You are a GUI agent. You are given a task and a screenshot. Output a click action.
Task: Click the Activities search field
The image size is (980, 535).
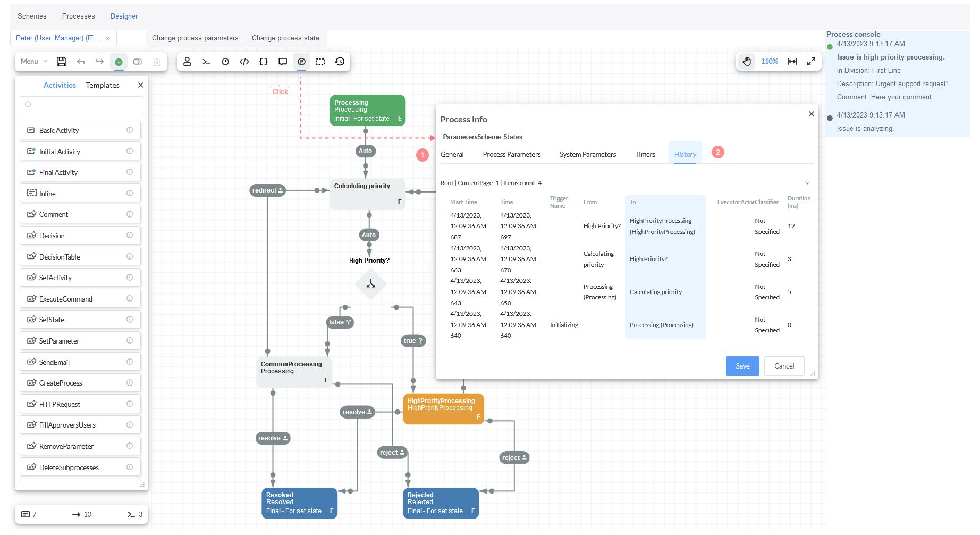point(81,105)
